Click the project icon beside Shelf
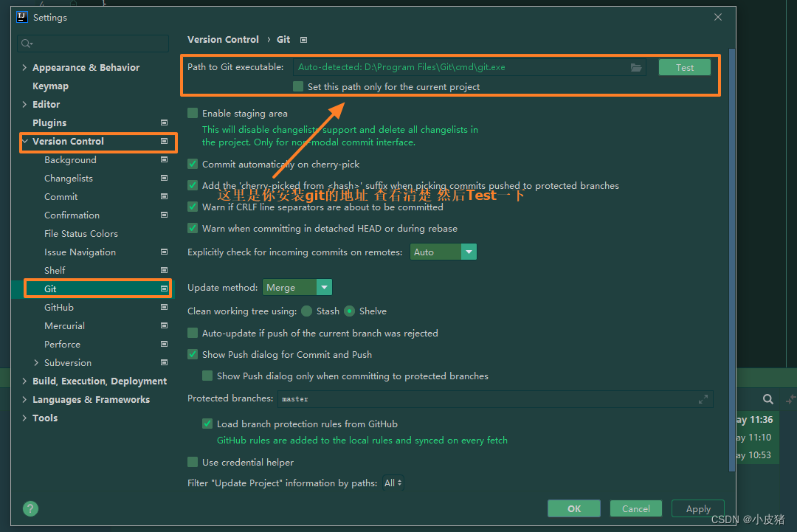This screenshot has height=532, width=797. [164, 270]
